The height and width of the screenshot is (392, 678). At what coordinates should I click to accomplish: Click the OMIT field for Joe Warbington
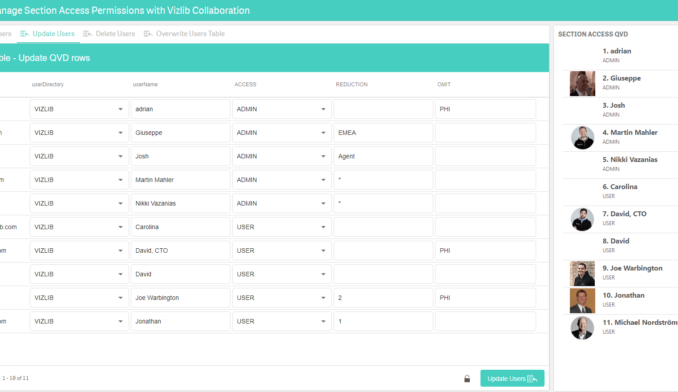tap(485, 298)
